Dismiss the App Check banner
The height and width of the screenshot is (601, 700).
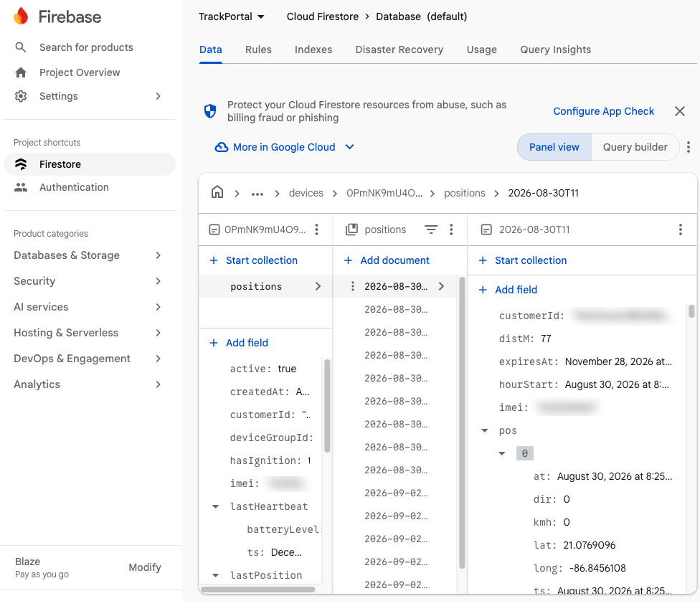679,111
